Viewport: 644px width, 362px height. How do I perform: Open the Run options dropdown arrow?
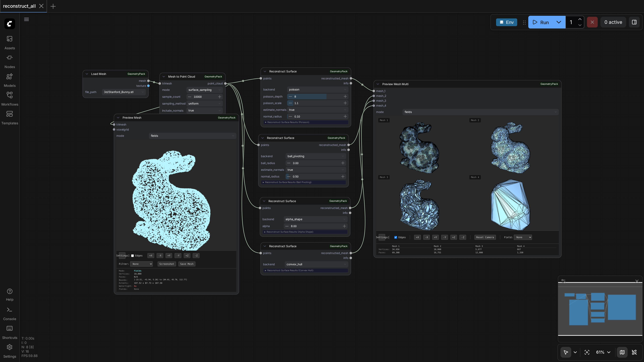[559, 22]
